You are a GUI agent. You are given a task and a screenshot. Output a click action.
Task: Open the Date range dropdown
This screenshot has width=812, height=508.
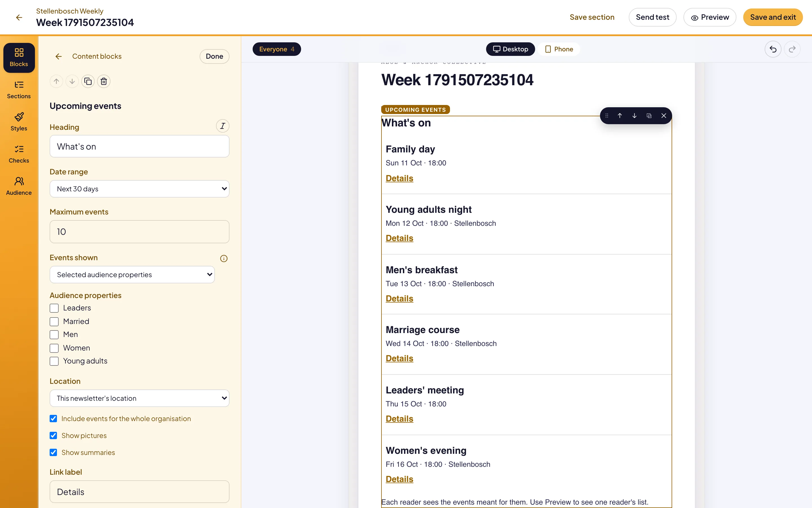(139, 189)
